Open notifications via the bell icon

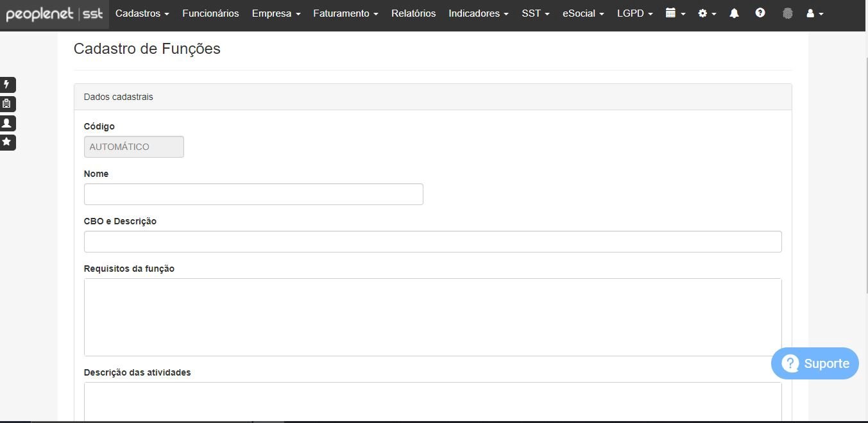pyautogui.click(x=734, y=13)
